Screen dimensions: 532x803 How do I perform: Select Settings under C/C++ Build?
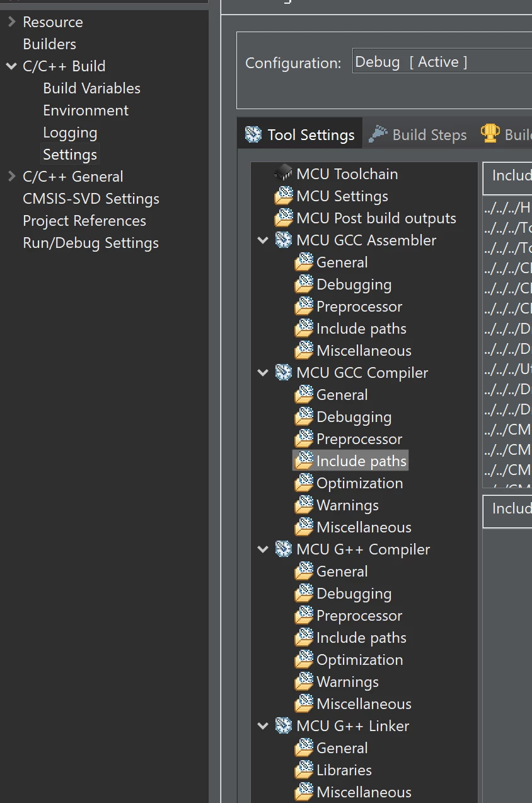[x=70, y=155]
